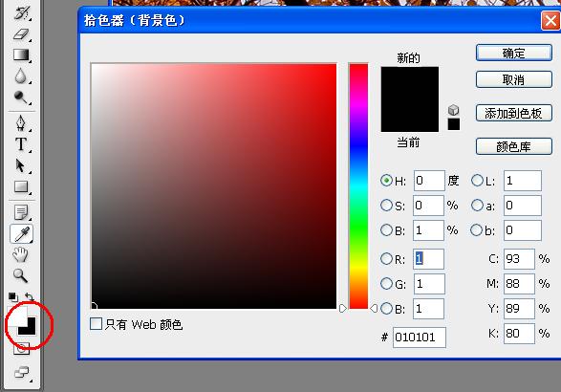Select the Pen tool

pos(21,122)
